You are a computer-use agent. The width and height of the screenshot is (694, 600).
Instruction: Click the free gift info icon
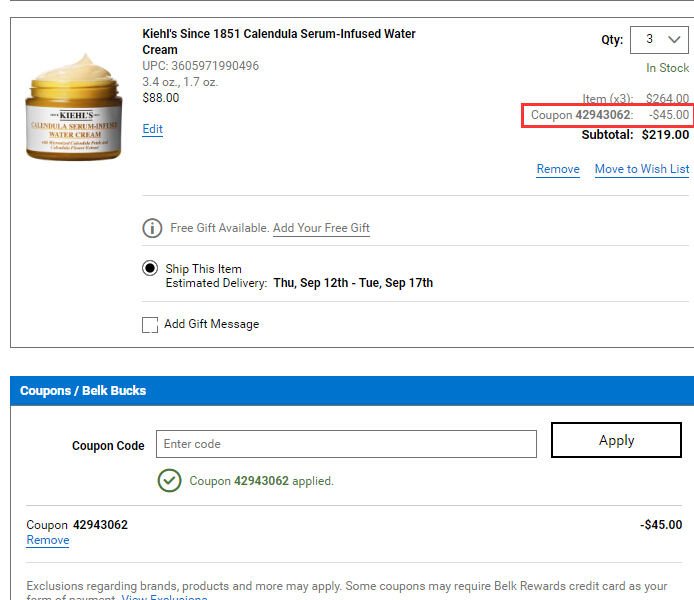(152, 228)
